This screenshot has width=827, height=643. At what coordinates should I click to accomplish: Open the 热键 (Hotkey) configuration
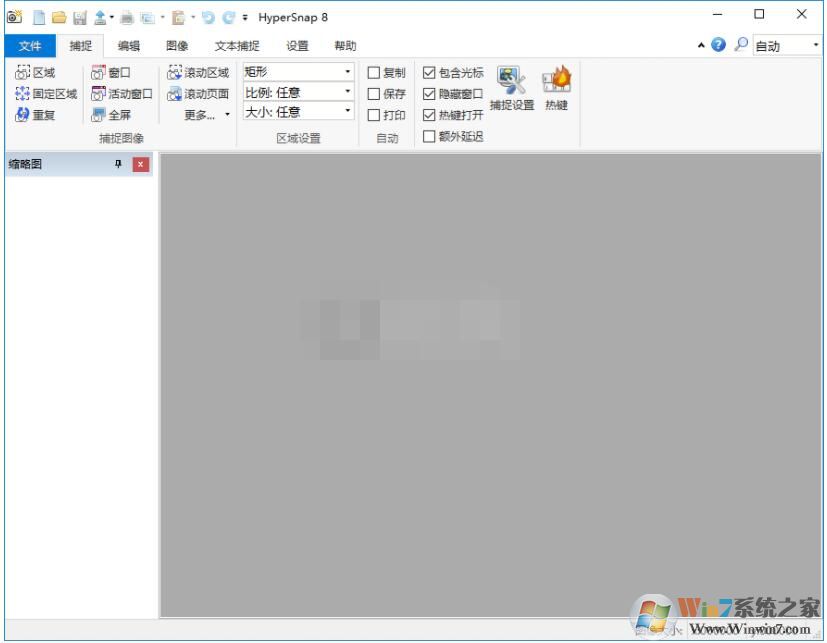(555, 90)
